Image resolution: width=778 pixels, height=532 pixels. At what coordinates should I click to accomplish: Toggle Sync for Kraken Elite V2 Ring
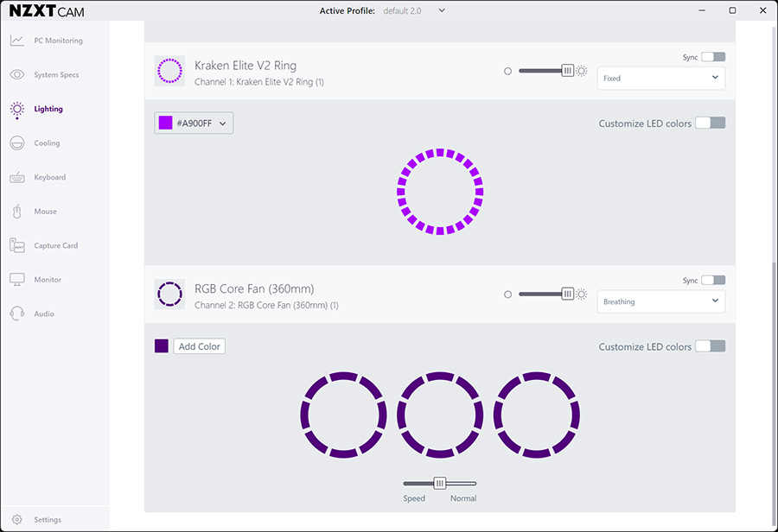click(713, 57)
